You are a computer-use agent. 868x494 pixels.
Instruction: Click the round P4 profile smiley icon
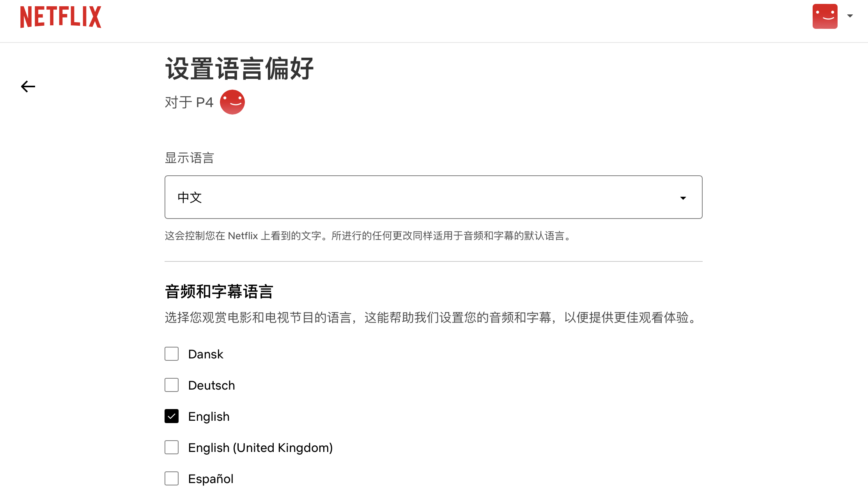pyautogui.click(x=232, y=102)
